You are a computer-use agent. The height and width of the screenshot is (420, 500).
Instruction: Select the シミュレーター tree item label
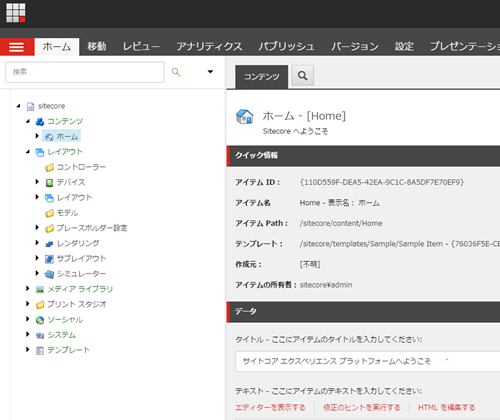pos(81,274)
